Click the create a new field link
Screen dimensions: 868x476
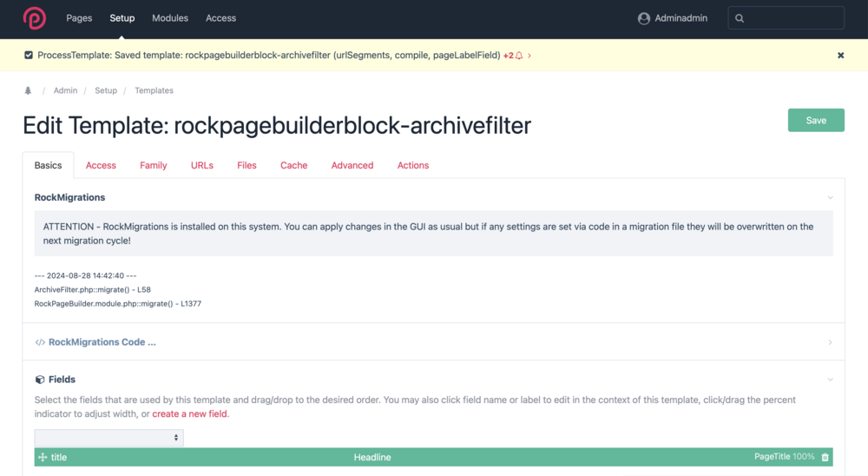point(189,414)
